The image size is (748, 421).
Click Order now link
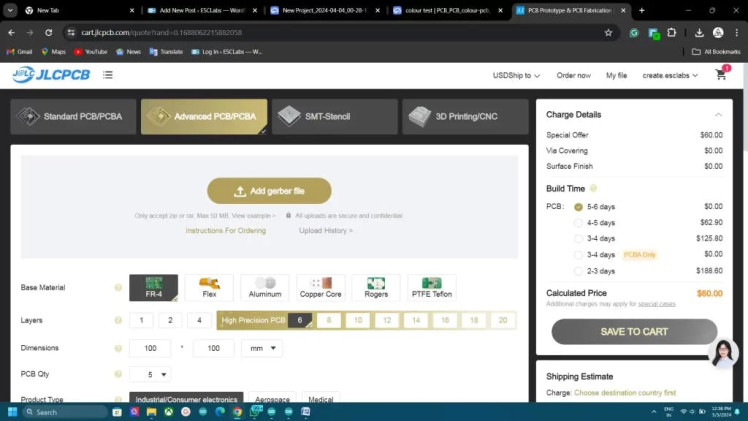(x=573, y=75)
